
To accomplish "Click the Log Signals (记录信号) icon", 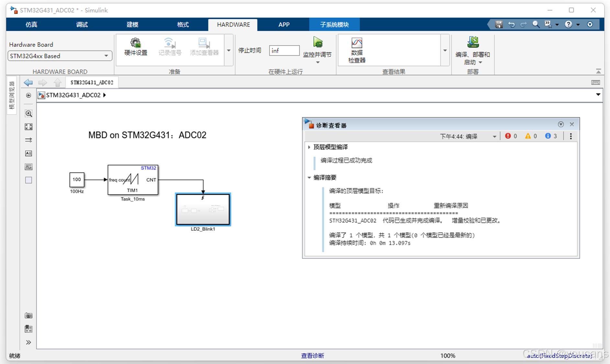I will [x=170, y=43].
